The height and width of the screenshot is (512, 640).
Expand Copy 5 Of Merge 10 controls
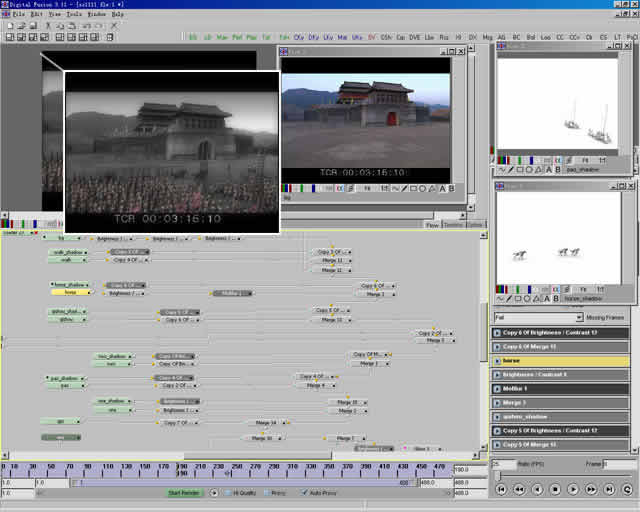[497, 445]
